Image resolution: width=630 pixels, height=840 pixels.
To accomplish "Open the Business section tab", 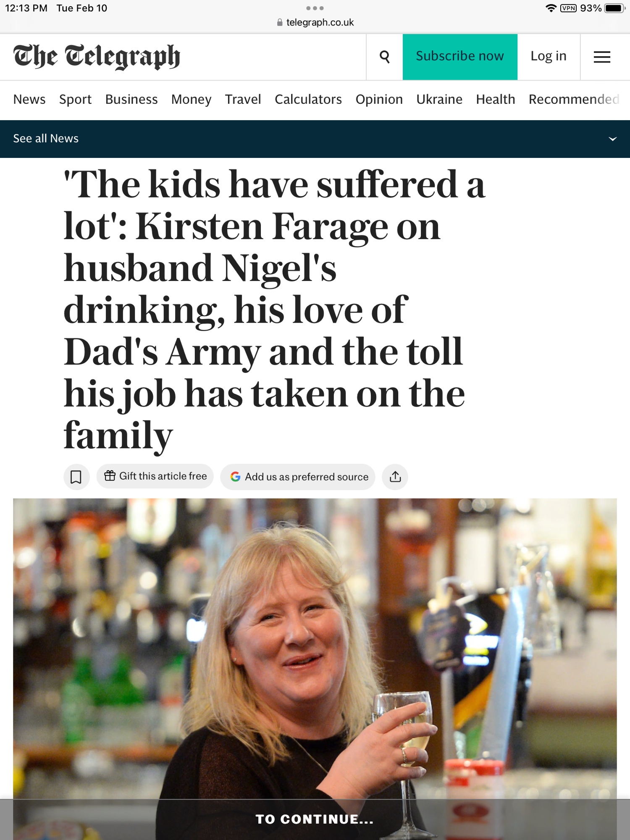I will point(131,100).
